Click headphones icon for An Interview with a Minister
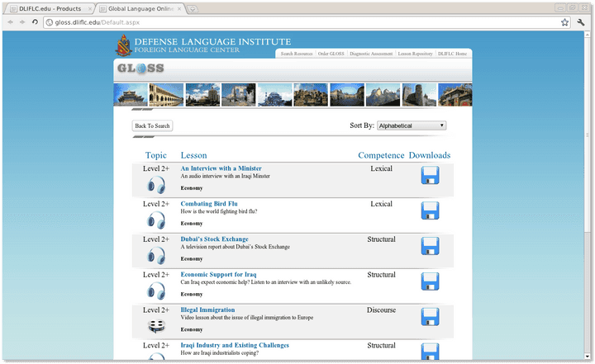Viewport: 595px width, 364px height. click(156, 185)
